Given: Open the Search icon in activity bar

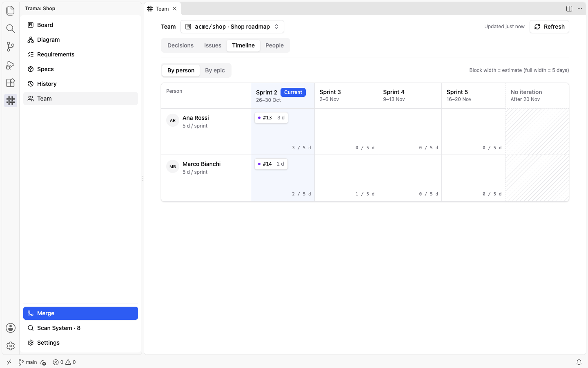Looking at the screenshot, I should pos(11,28).
